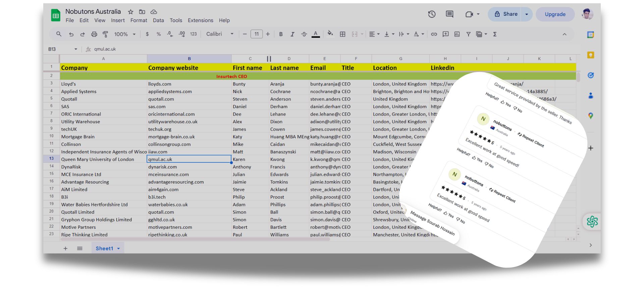Image resolution: width=644 pixels, height=289 pixels.
Task: Open the Share options arrow
Action: pos(527,14)
